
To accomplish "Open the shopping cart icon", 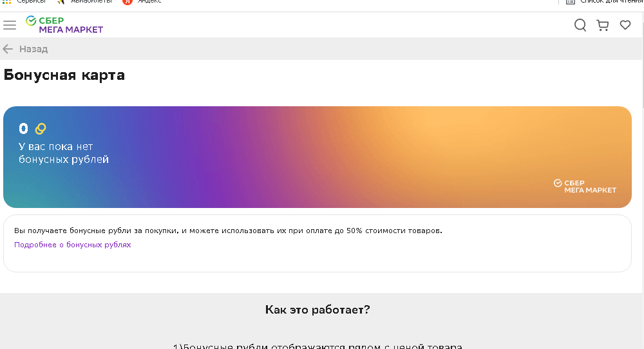I will (x=603, y=25).
